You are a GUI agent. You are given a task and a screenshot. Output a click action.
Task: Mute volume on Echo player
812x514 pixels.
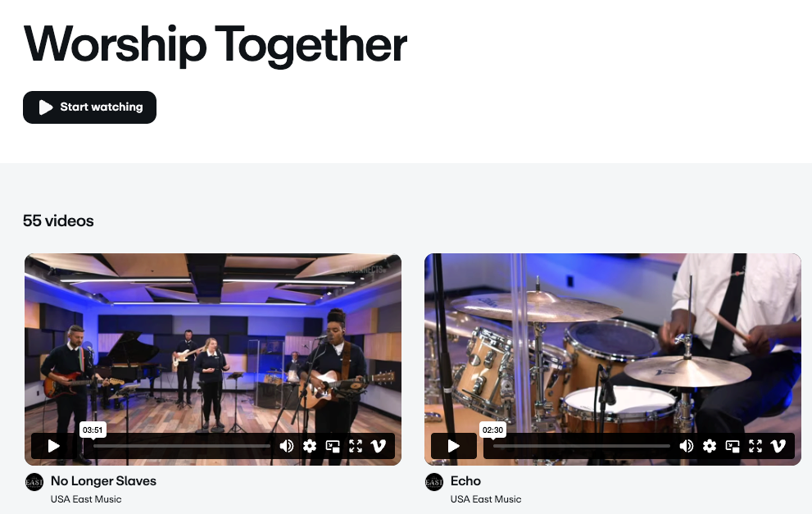point(686,446)
